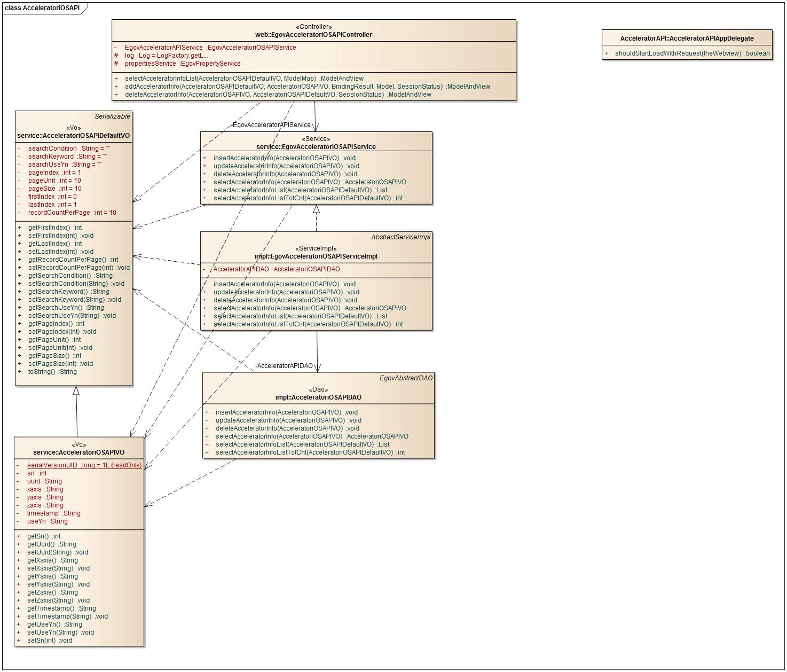787x672 pixels.
Task: Select the service::AcceleratoriOSAPIVO class name
Action: [x=78, y=452]
